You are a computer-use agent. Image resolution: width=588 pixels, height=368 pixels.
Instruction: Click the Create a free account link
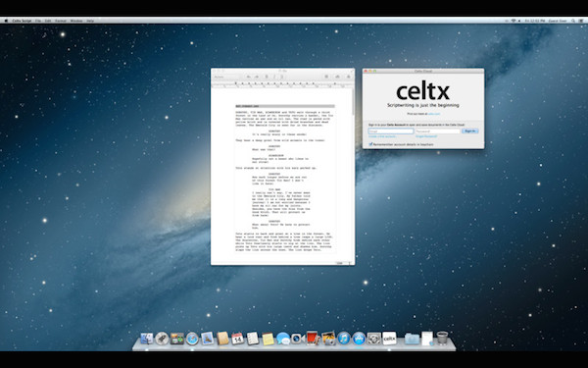(x=382, y=136)
